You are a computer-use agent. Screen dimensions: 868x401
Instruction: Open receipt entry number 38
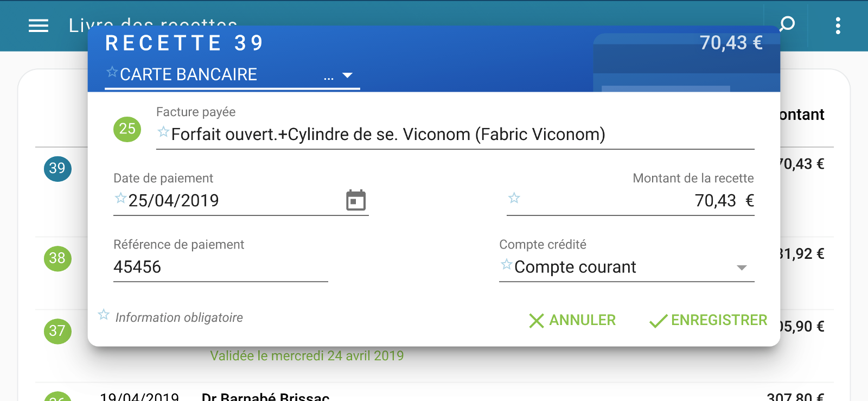(57, 259)
